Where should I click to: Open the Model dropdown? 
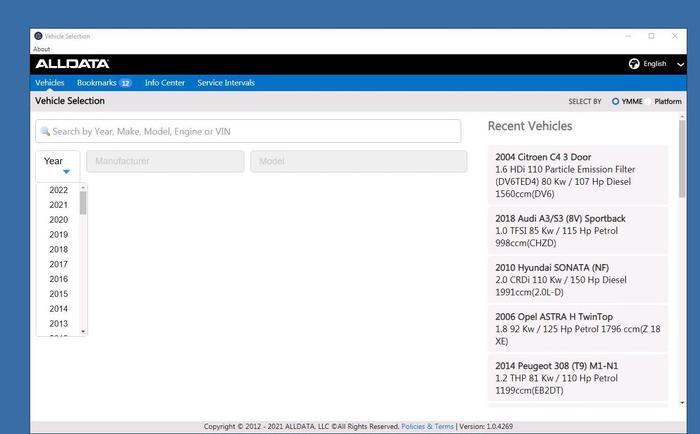[358, 161]
